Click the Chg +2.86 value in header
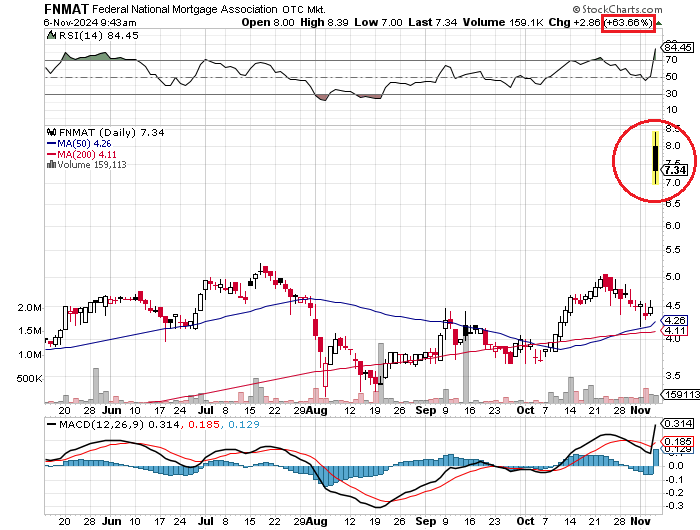The height and width of the screenshot is (530, 700). 574,22
